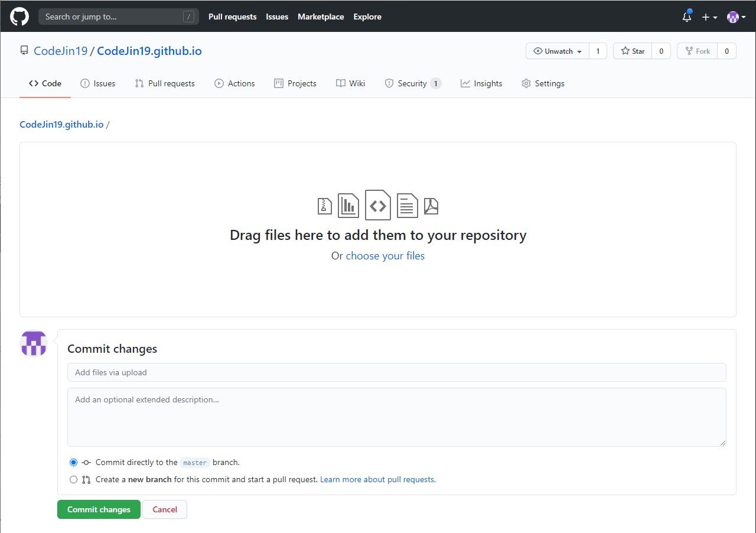Switch to the repository Issues tab

98,83
